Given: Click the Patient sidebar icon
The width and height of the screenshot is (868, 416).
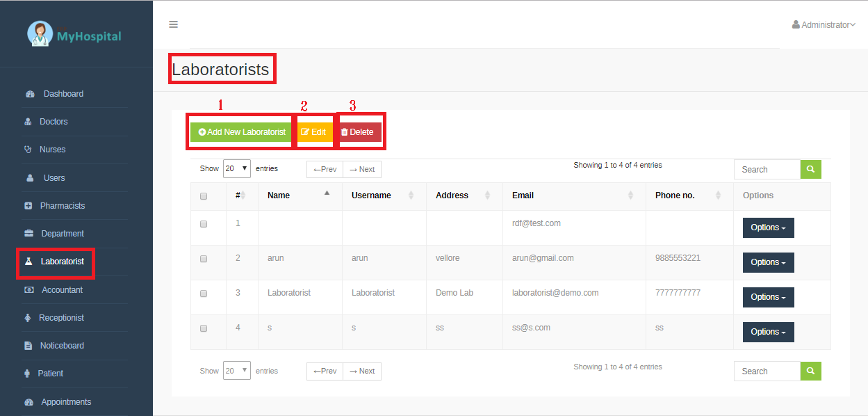Looking at the screenshot, I should pos(27,374).
